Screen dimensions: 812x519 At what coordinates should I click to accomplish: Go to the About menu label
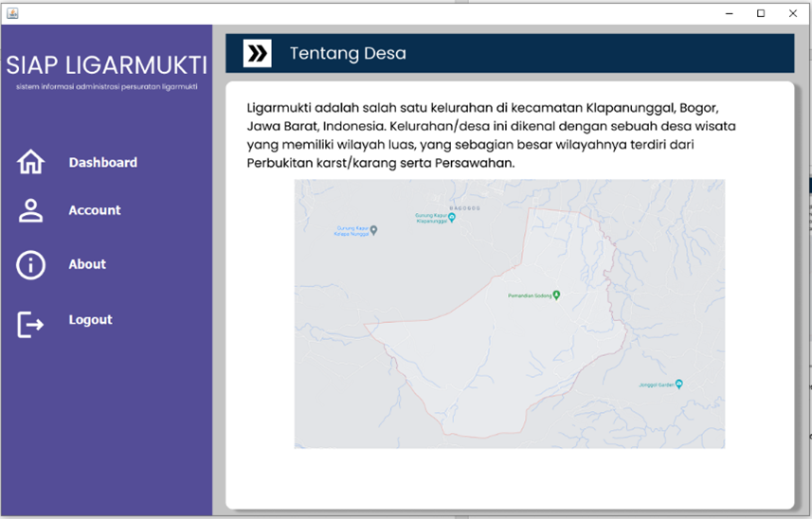[x=87, y=264]
